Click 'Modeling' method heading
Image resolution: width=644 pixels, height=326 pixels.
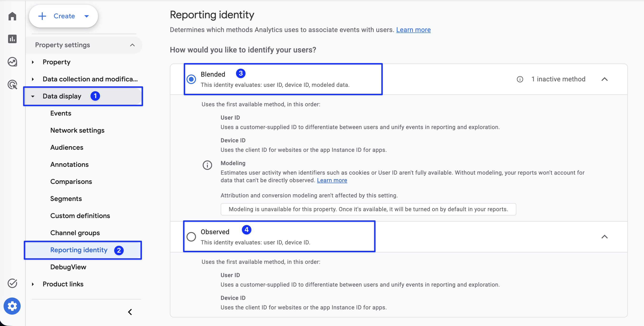[x=233, y=163]
